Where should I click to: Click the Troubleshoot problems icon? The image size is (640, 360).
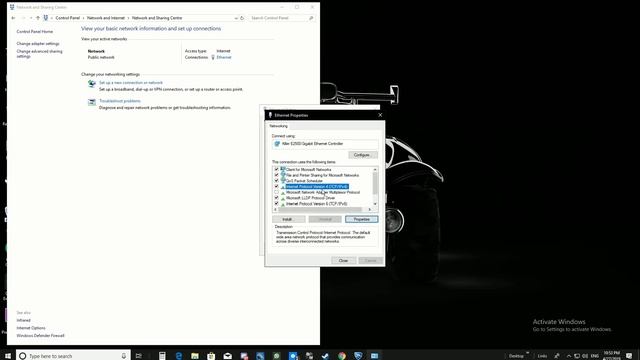[92, 102]
